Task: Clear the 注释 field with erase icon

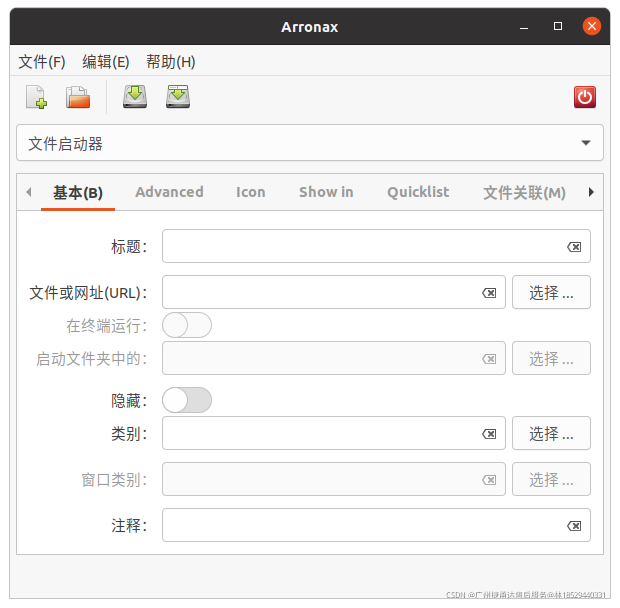Action: pyautogui.click(x=574, y=526)
